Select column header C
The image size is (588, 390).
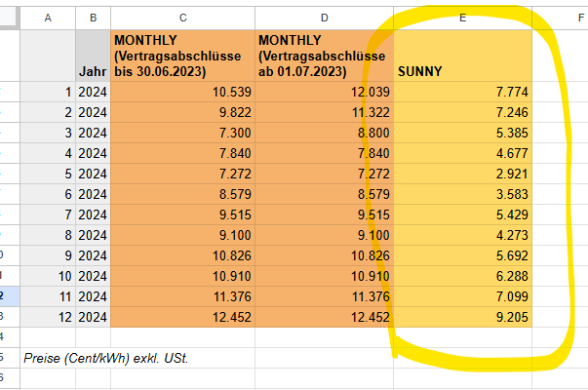pos(182,18)
